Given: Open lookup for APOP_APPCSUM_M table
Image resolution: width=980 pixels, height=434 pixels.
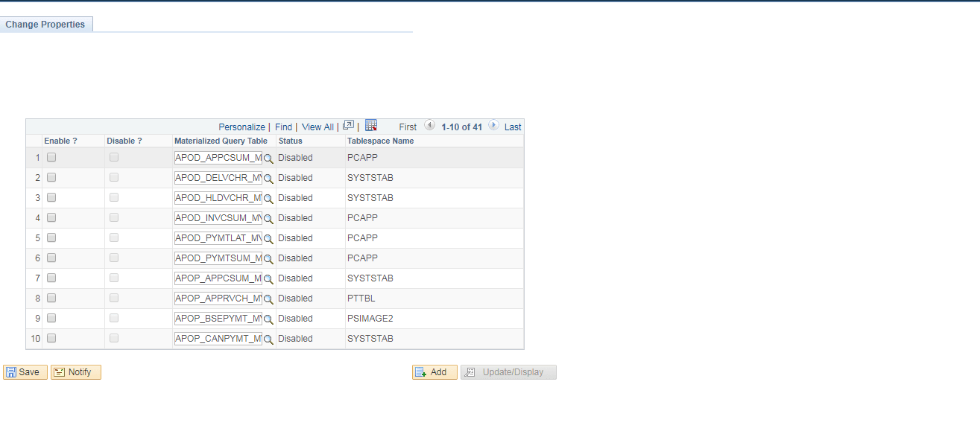Looking at the screenshot, I should [268, 279].
